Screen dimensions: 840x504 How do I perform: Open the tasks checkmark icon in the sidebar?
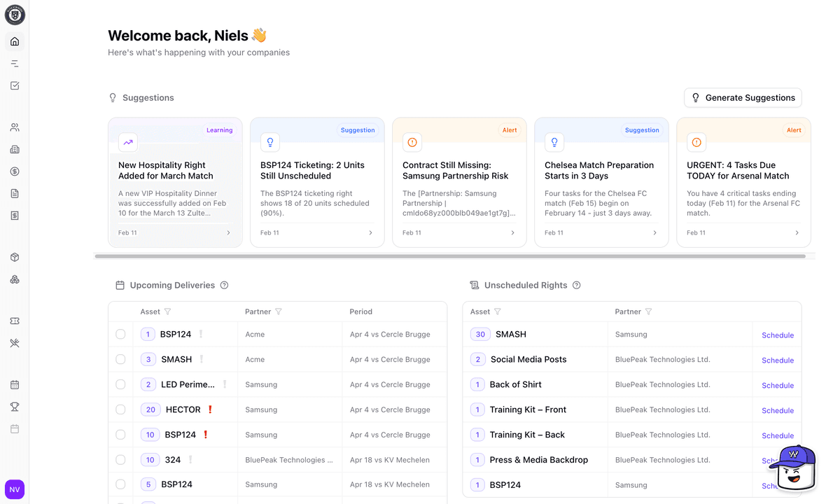(15, 86)
